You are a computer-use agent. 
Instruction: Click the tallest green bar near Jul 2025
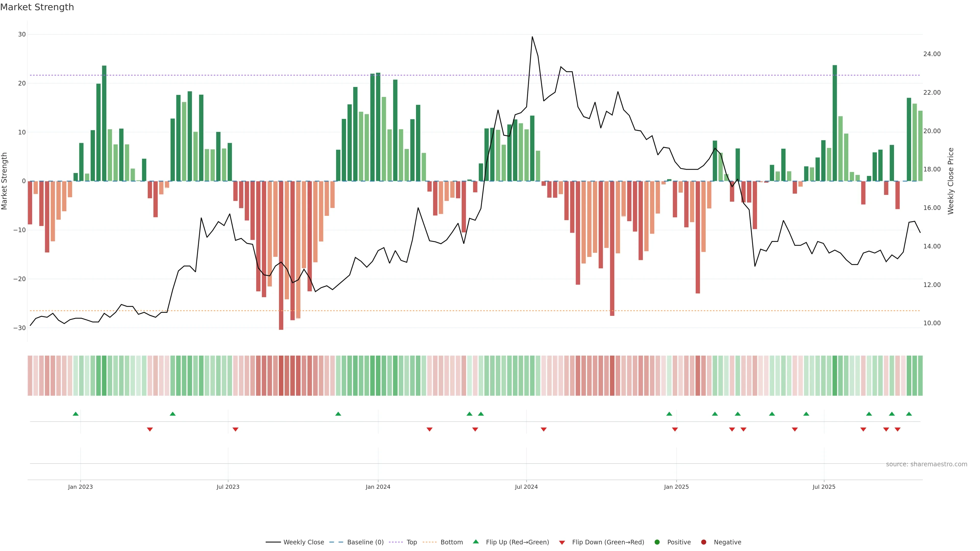(835, 123)
